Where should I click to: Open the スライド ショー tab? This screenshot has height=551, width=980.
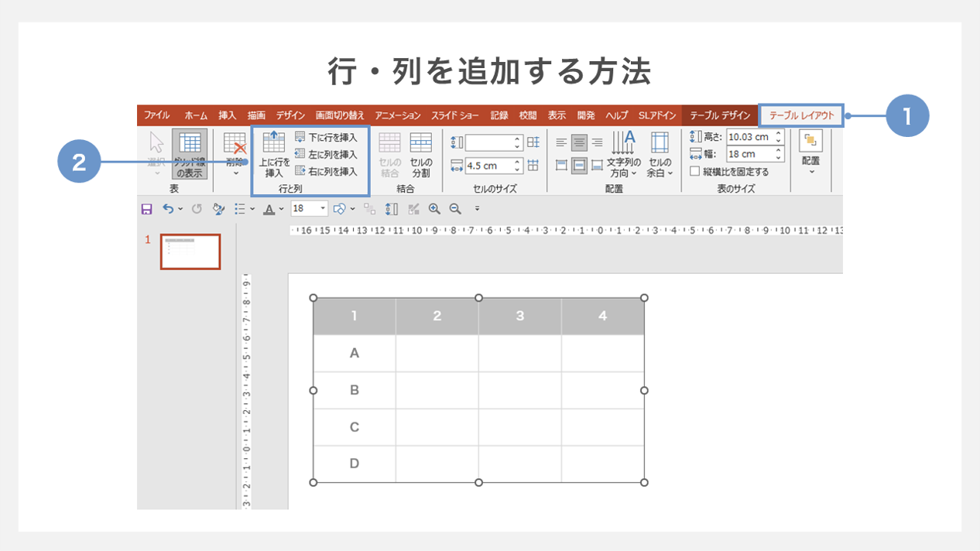click(x=455, y=115)
